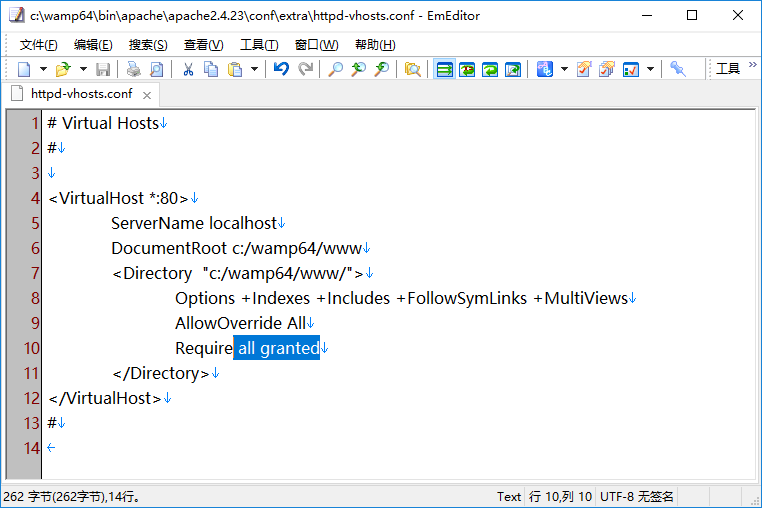Click 'ServerName localhost' text
Screen dimensions: 762x508
tap(194, 223)
